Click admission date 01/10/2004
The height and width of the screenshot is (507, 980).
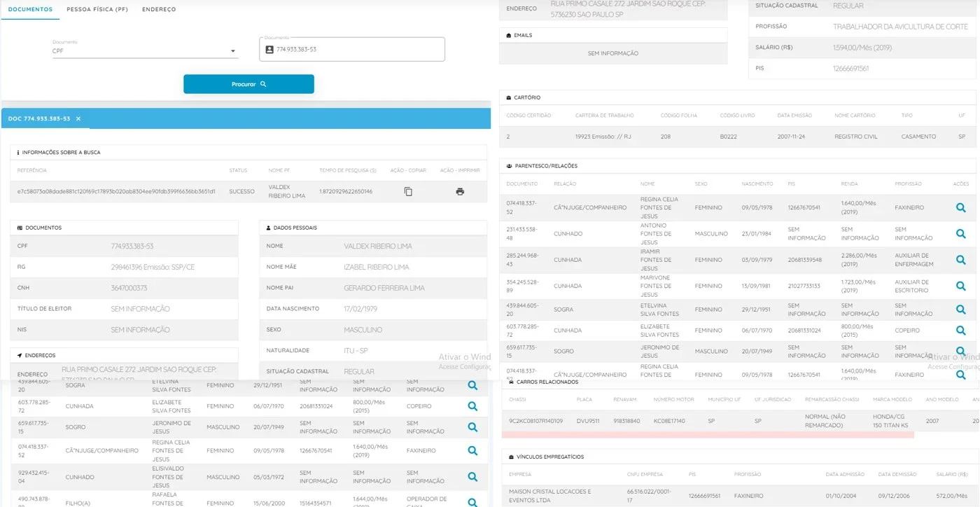coord(841,496)
